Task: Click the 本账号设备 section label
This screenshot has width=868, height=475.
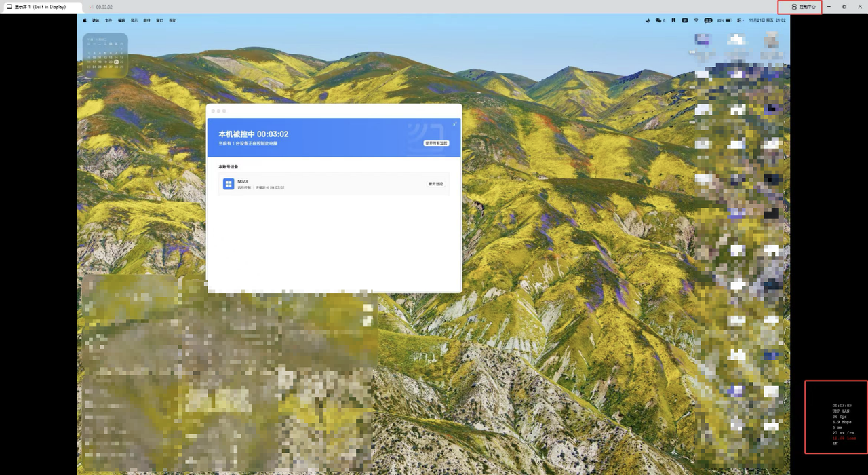Action: tap(228, 166)
